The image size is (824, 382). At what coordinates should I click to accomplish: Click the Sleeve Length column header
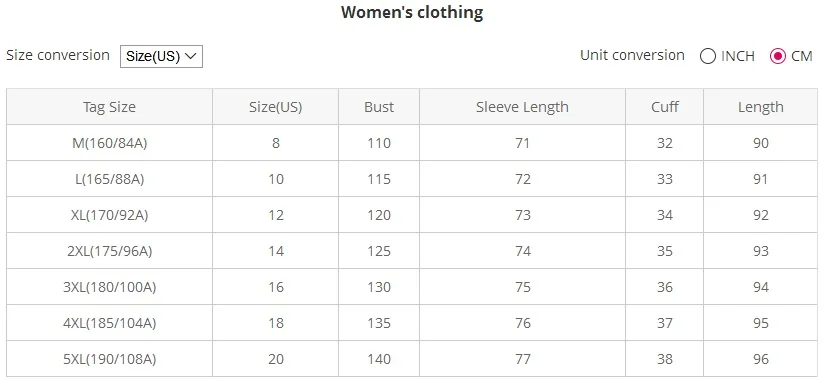coord(522,107)
